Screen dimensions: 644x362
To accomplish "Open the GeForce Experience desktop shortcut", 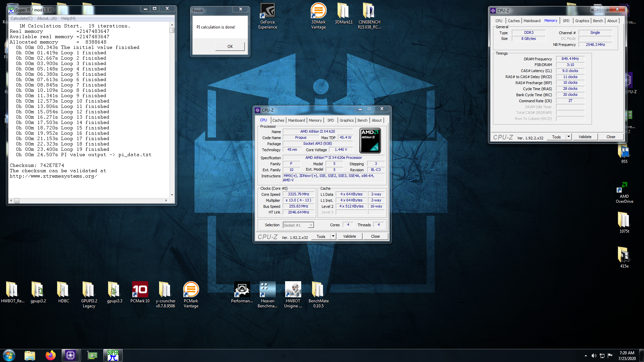I will 268,16.
